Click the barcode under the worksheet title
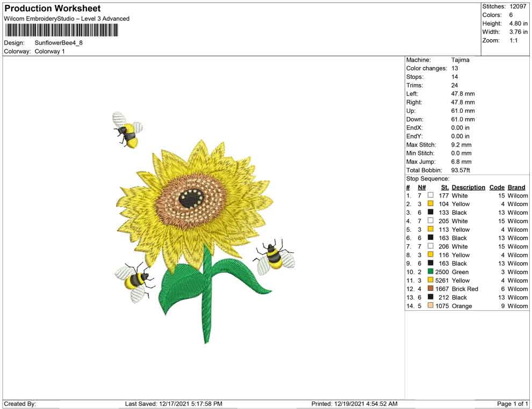The height and width of the screenshot is (409, 532). pos(61,30)
